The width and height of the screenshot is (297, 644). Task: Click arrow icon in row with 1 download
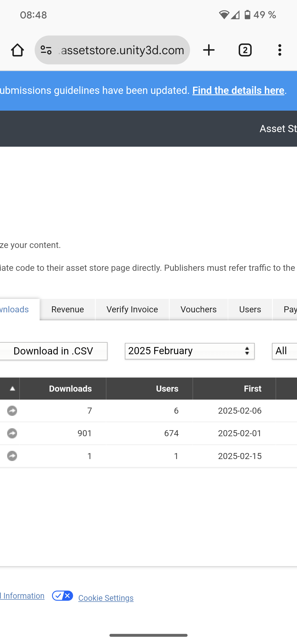click(12, 456)
